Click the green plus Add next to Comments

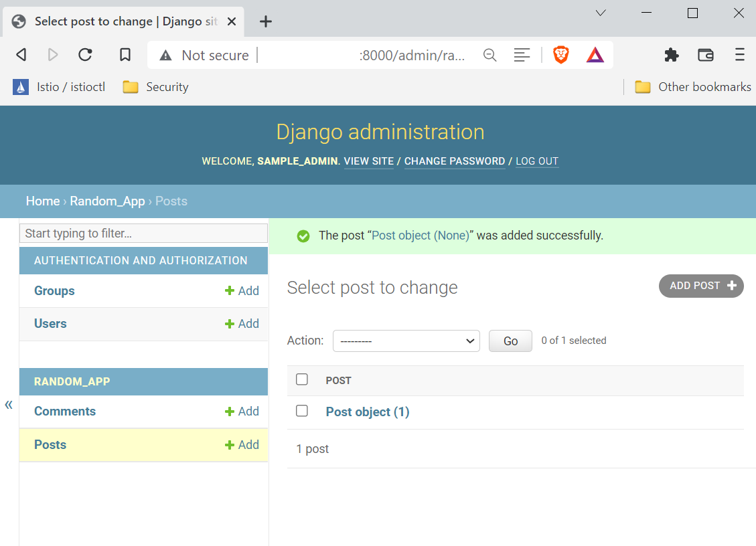coord(242,411)
